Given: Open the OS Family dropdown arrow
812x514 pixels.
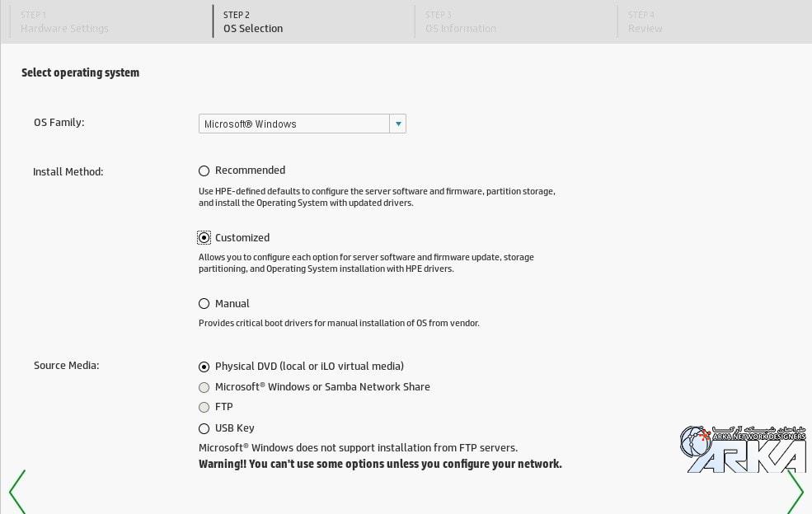Looking at the screenshot, I should tap(398, 124).
